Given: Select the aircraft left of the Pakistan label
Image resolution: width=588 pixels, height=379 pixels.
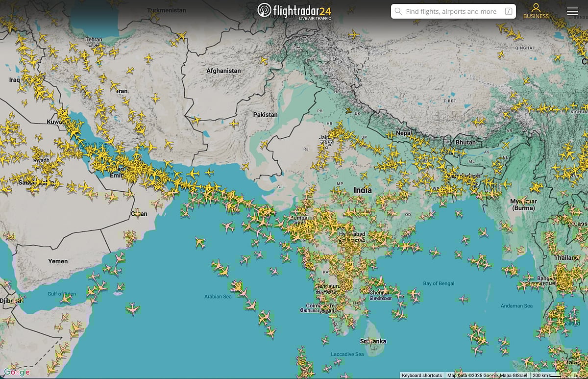Looking at the screenshot, I should tap(234, 124).
